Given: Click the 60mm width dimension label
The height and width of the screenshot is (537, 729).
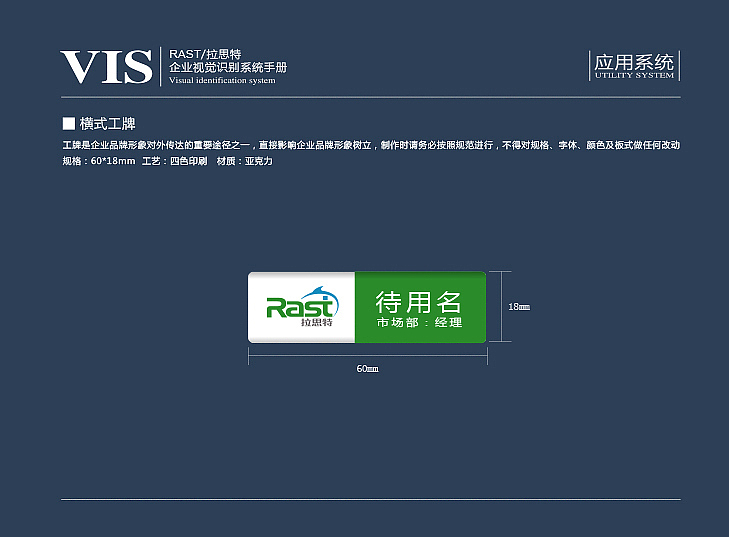Looking at the screenshot, I should coord(367,369).
